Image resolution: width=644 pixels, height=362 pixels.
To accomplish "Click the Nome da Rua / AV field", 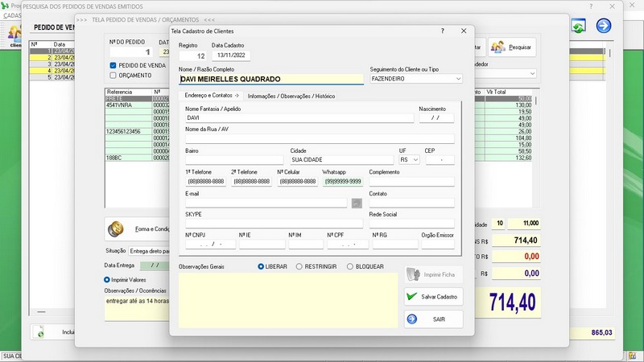I will pos(320,138).
